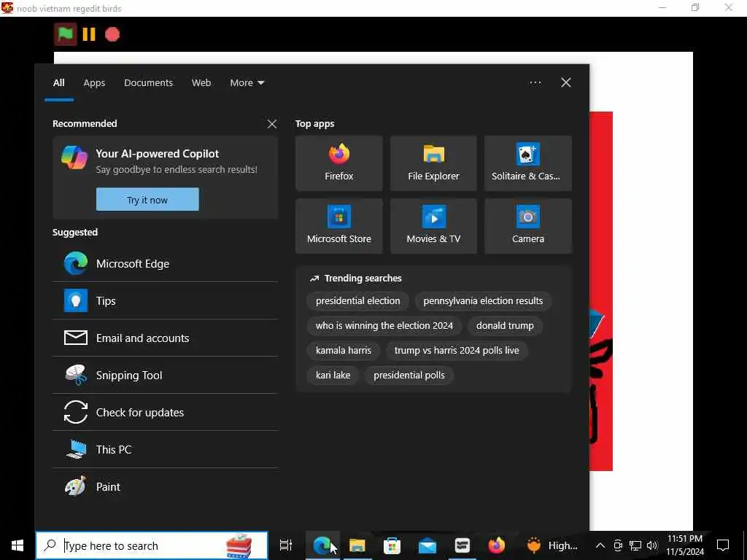Launch the Snipping Tool suggestion
Image resolution: width=747 pixels, height=560 pixels.
click(165, 376)
